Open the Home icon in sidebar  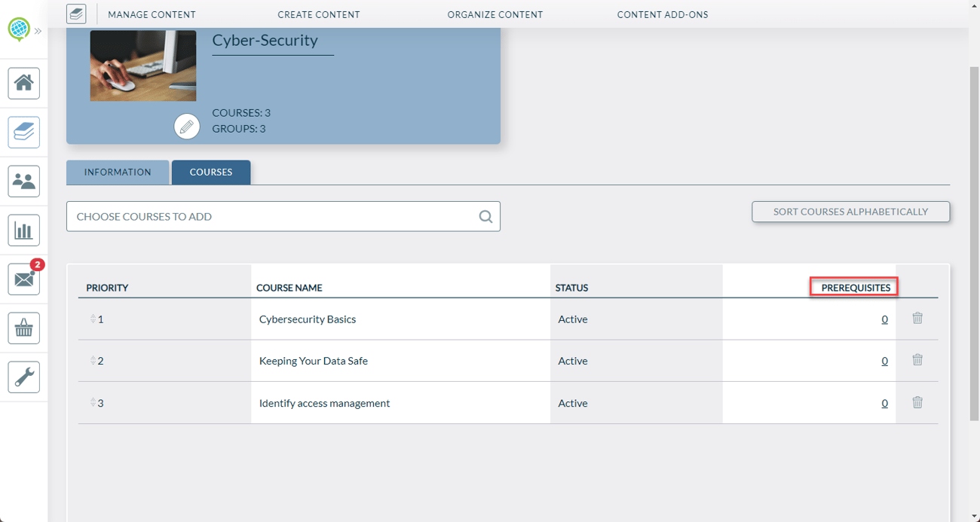(x=24, y=83)
